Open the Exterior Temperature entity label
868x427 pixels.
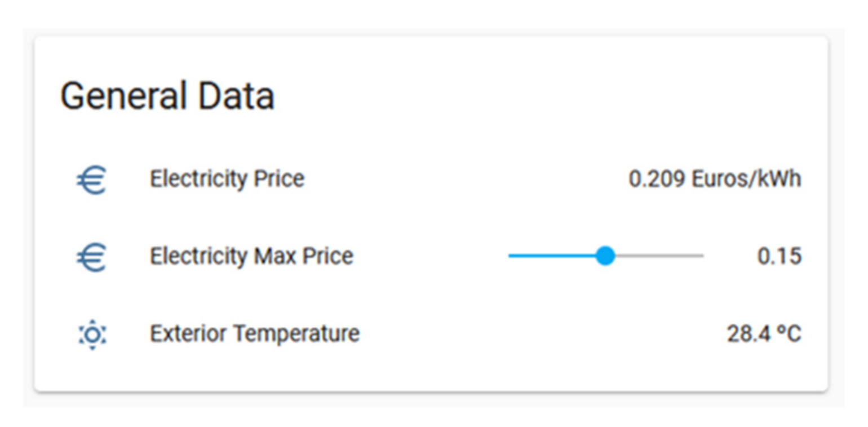(x=254, y=333)
